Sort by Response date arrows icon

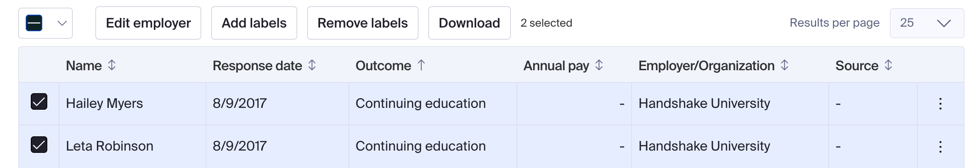pyautogui.click(x=312, y=65)
